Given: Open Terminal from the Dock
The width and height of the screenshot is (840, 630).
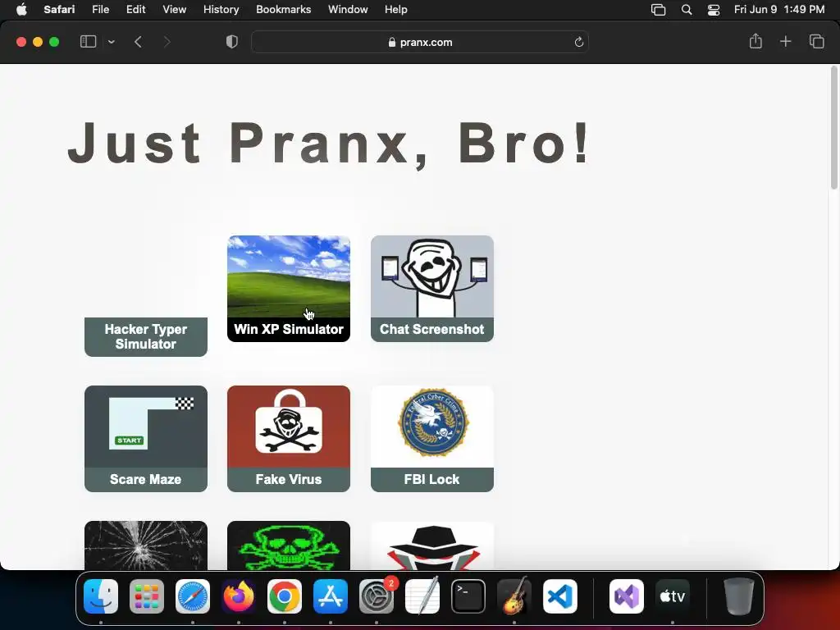Looking at the screenshot, I should click(468, 596).
